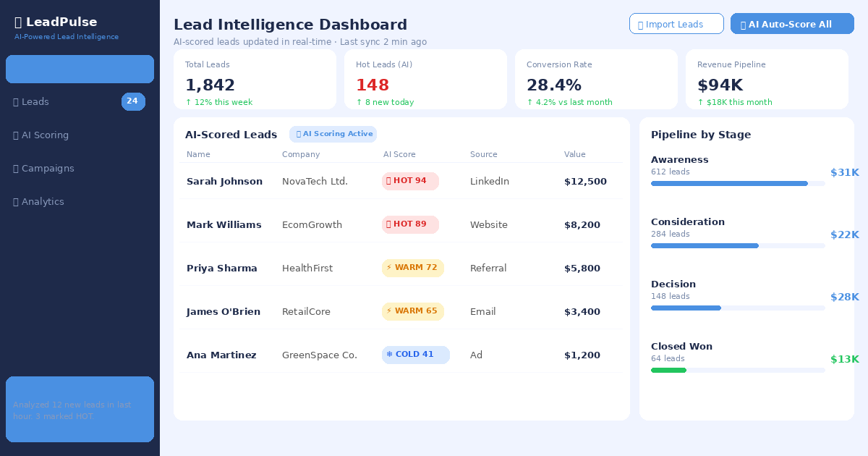Click the Analytics icon in the sidebar
The image size is (868, 456).
pos(14,201)
